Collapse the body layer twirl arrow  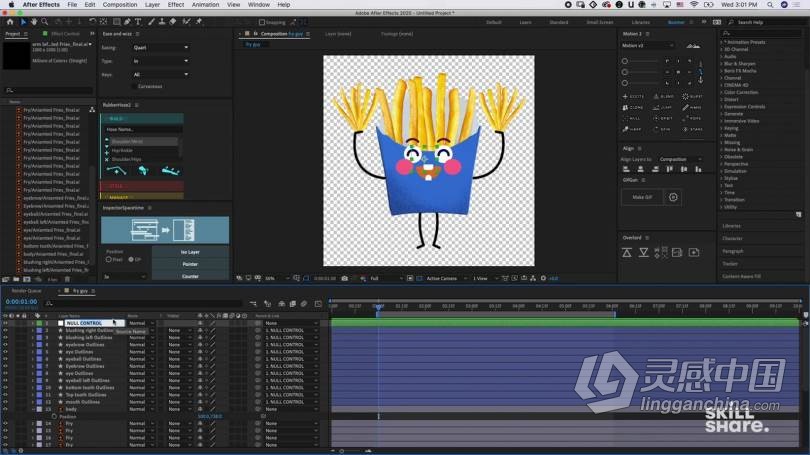click(x=33, y=409)
